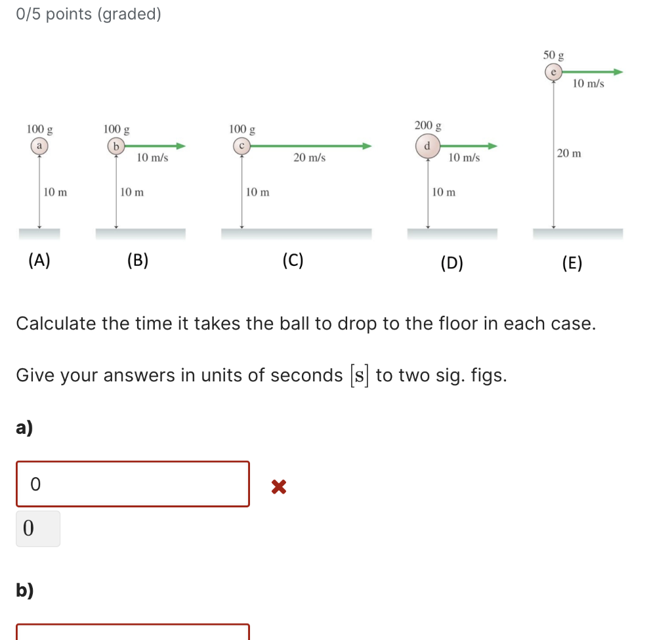Select ball labeled d in diagram D

(x=428, y=146)
